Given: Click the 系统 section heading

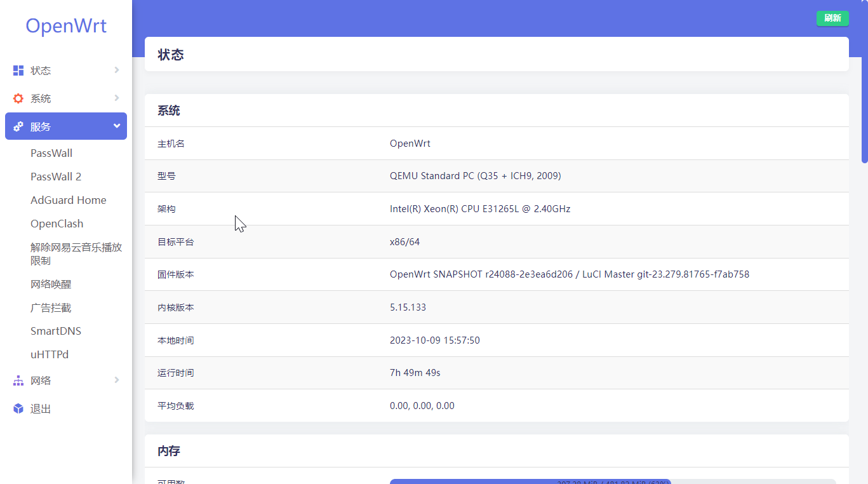Looking at the screenshot, I should [169, 111].
